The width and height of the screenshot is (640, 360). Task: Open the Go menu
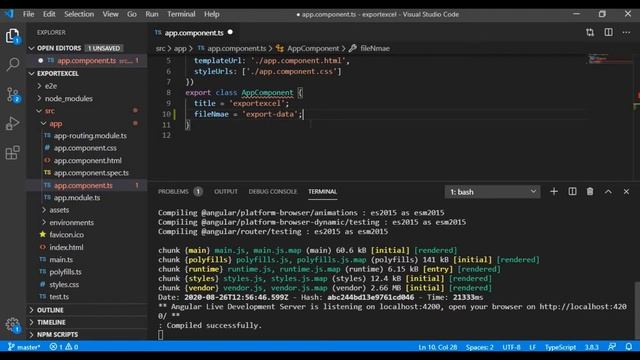pyautogui.click(x=131, y=14)
